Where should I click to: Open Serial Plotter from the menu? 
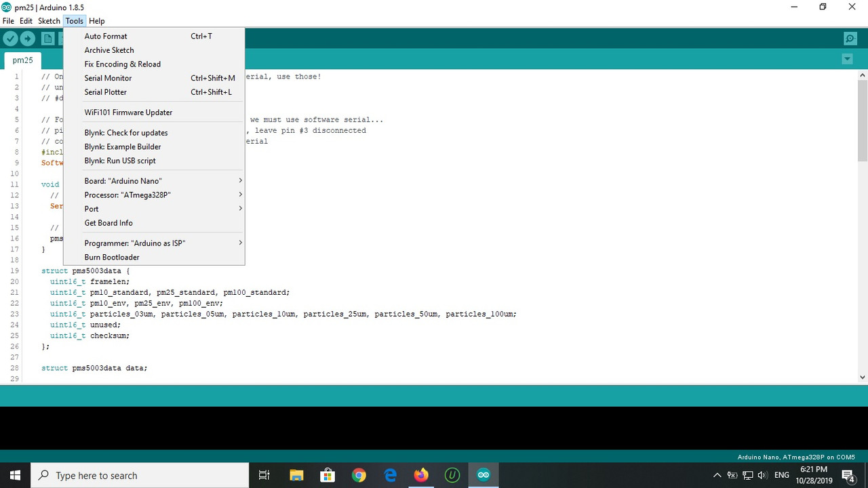tap(154, 92)
